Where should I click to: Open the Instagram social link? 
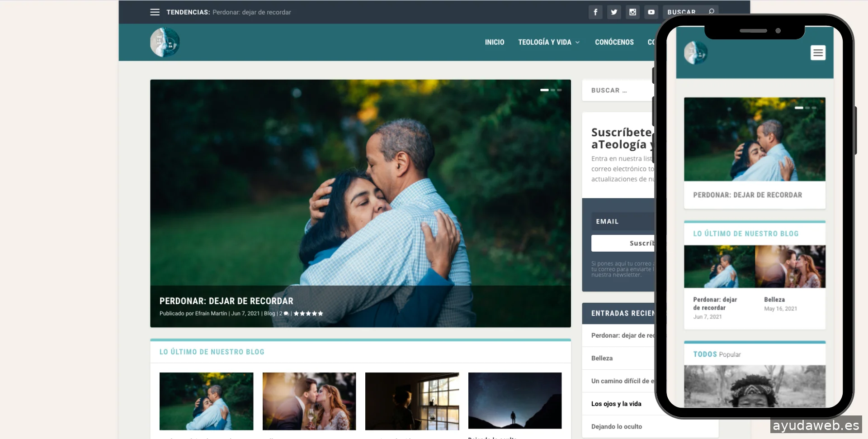pyautogui.click(x=632, y=12)
